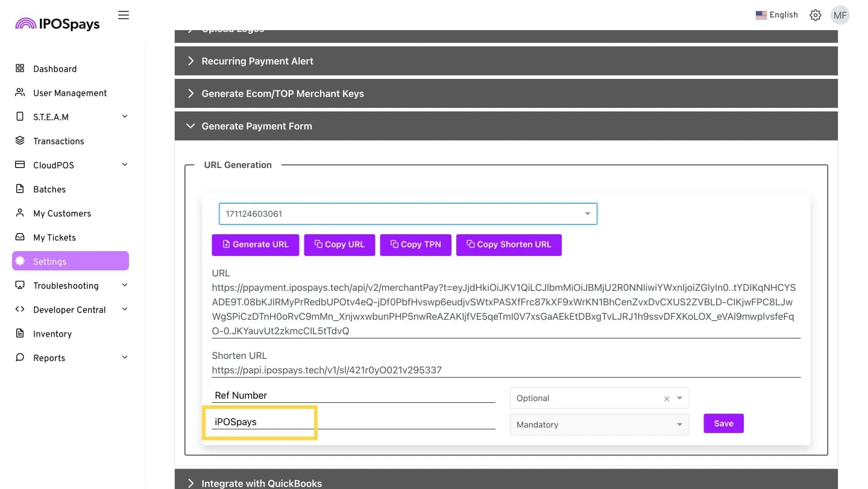The height and width of the screenshot is (489, 868).
Task: Click the long merchantPay URL text
Action: [x=504, y=309]
